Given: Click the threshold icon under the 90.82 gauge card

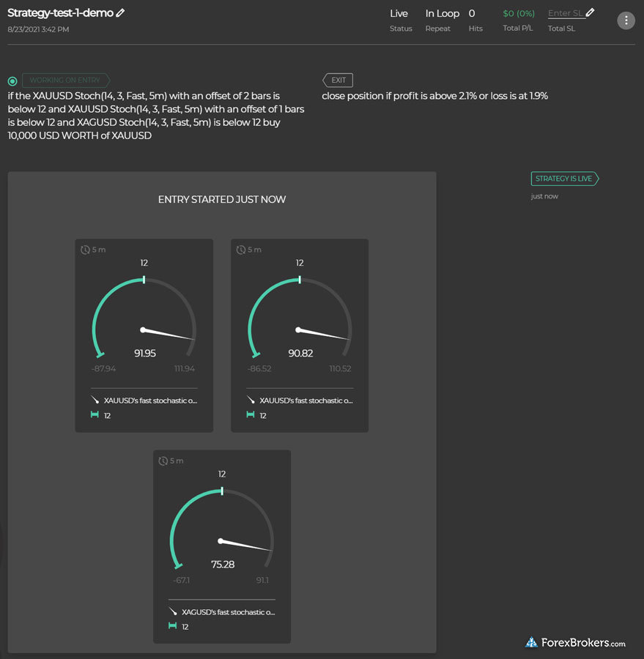Looking at the screenshot, I should click(251, 415).
